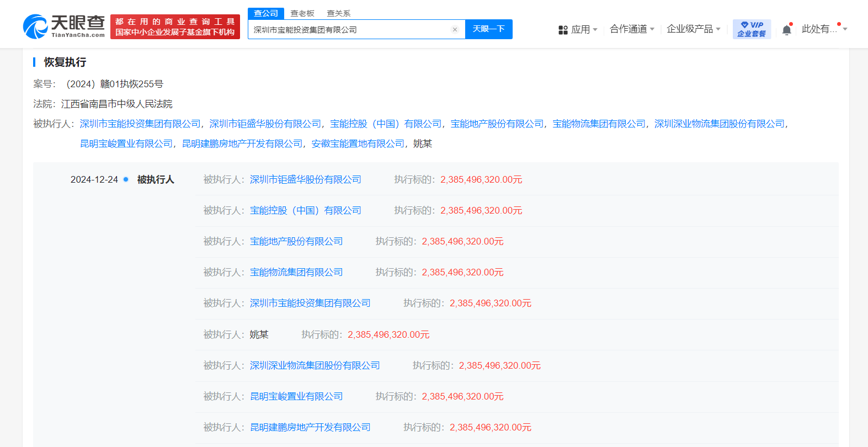This screenshot has width=868, height=447.
Task: Expand the 应用 dropdown menu
Action: (578, 29)
